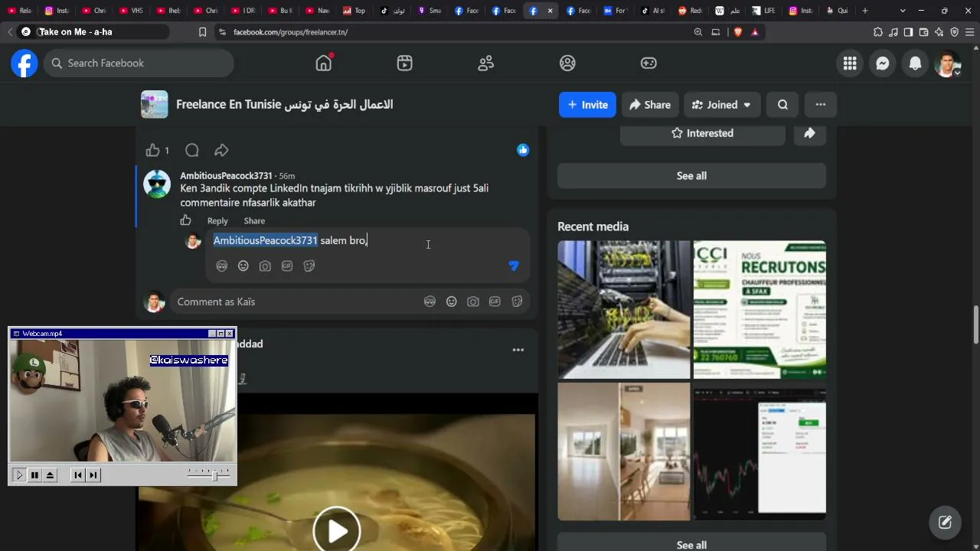
Task: Open the Brave Shields icon in the address bar
Action: (738, 32)
